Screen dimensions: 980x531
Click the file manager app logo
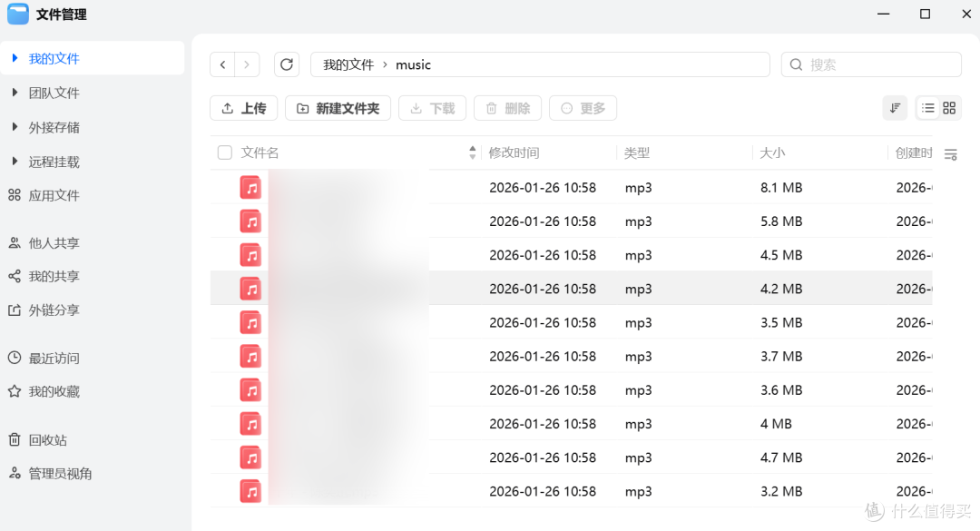click(17, 14)
